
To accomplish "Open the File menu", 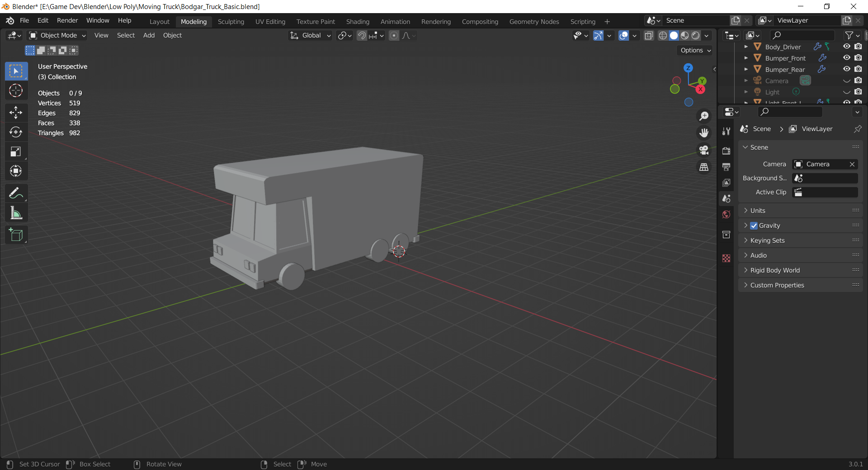I will (x=24, y=21).
